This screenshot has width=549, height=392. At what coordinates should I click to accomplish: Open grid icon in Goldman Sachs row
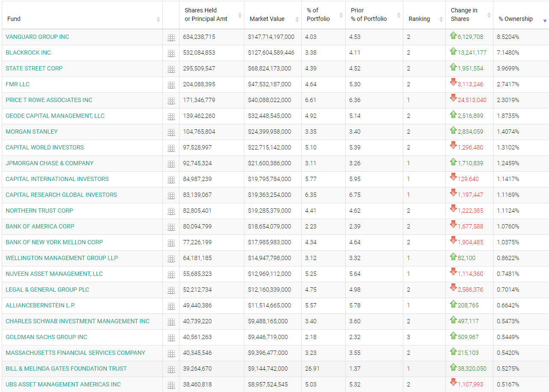tap(171, 338)
